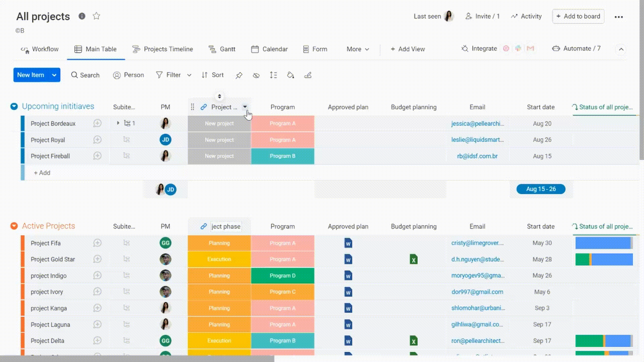The height and width of the screenshot is (362, 644).
Task: Toggle hidden columns eye icon
Action: [256, 75]
